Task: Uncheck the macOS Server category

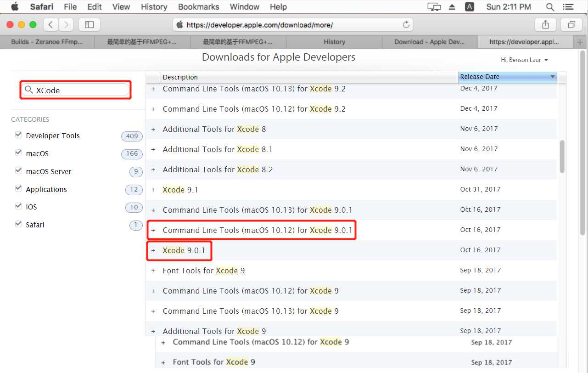Action: (18, 170)
